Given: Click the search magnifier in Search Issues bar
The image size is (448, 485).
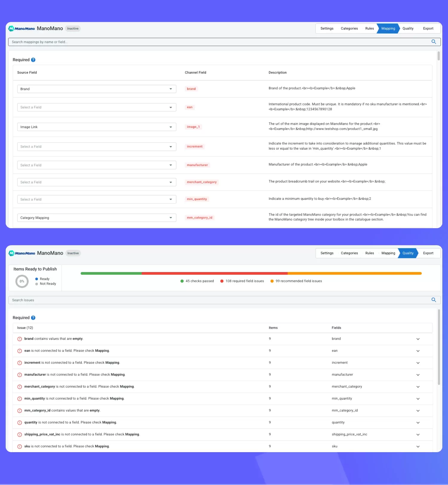Looking at the screenshot, I should click(x=434, y=300).
